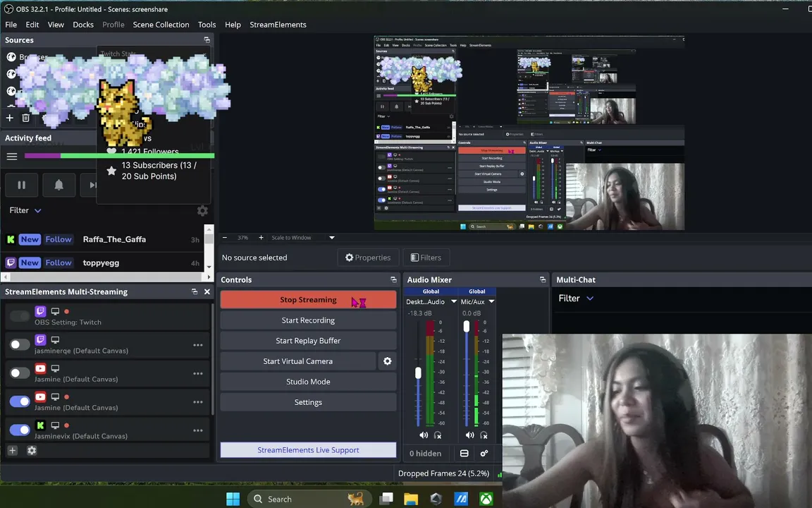Open OBS Settings button
The width and height of the screenshot is (812, 508).
[308, 402]
